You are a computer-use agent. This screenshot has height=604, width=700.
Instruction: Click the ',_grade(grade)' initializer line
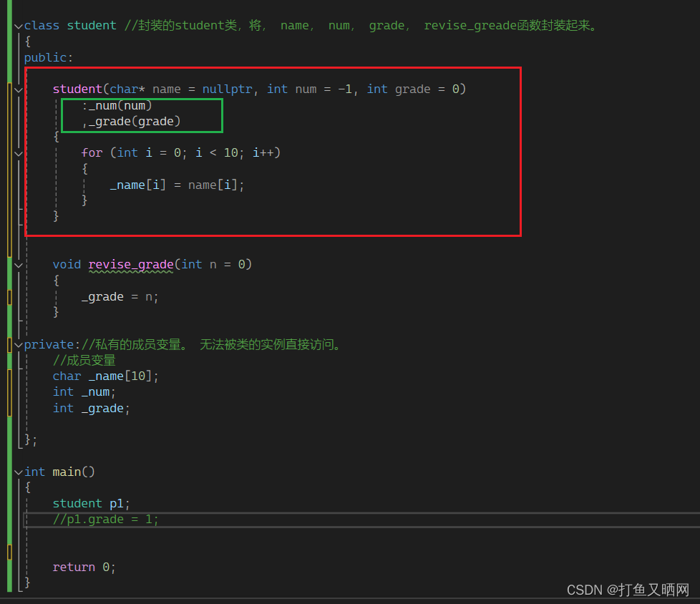(131, 122)
